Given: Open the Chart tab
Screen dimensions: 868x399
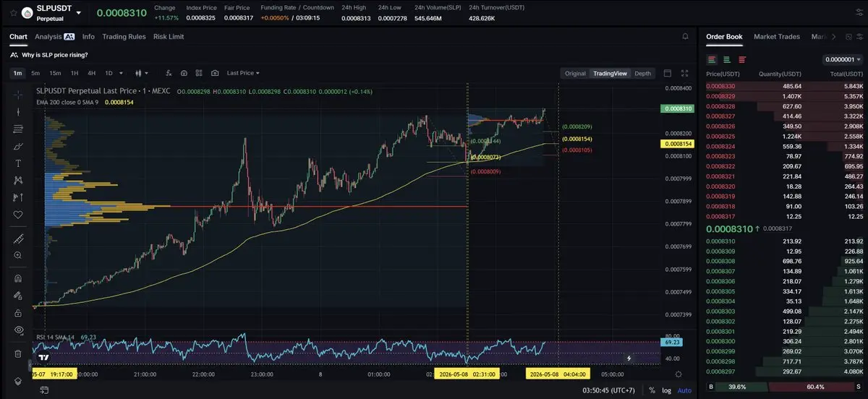Looking at the screenshot, I should point(18,36).
